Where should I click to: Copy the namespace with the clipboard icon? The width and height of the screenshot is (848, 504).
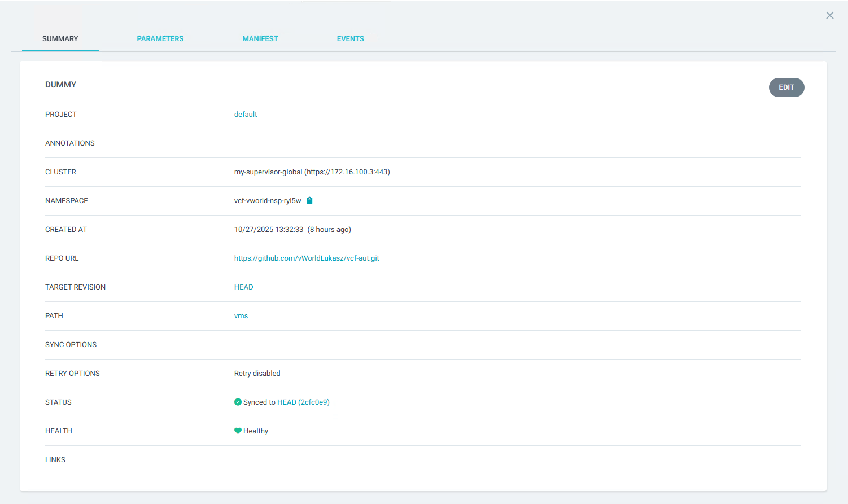click(309, 201)
